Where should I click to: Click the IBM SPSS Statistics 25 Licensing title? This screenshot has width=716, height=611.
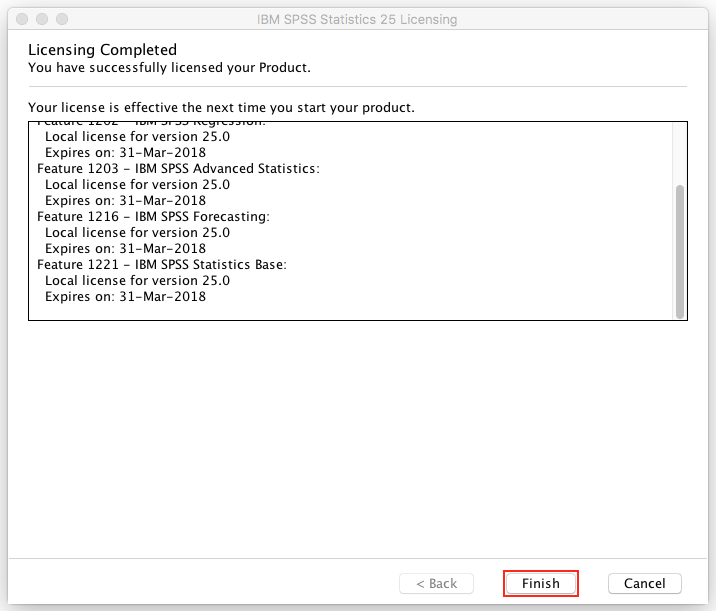357,20
